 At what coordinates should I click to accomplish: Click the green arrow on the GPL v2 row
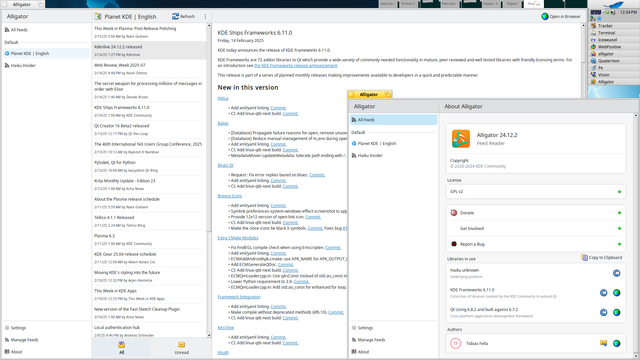tap(619, 191)
